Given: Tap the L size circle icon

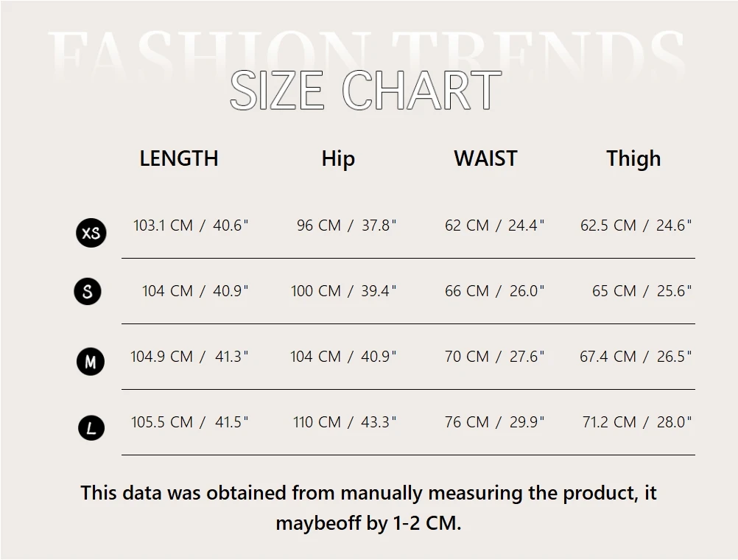Looking at the screenshot, I should click(91, 427).
